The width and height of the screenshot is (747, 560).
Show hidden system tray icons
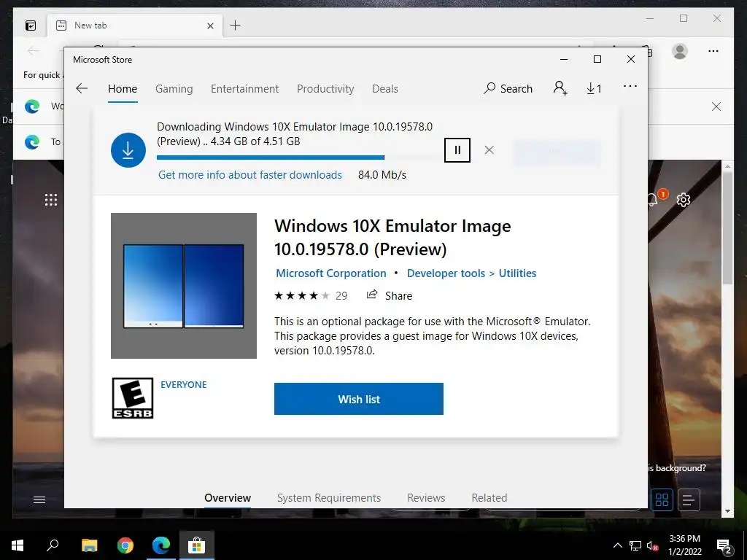[x=617, y=545]
